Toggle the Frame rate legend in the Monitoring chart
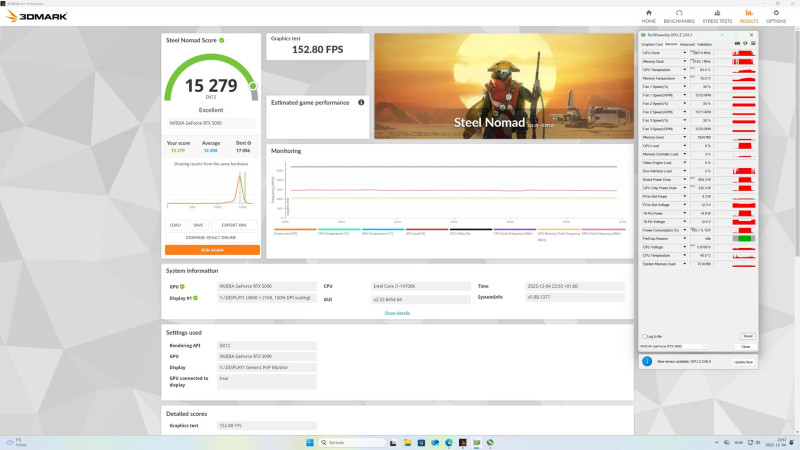 (x=295, y=231)
